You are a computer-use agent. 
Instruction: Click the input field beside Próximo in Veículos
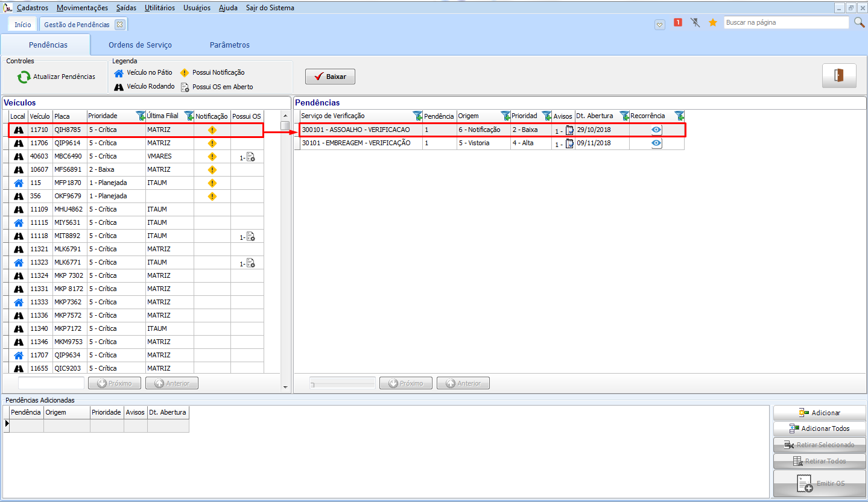click(x=51, y=383)
